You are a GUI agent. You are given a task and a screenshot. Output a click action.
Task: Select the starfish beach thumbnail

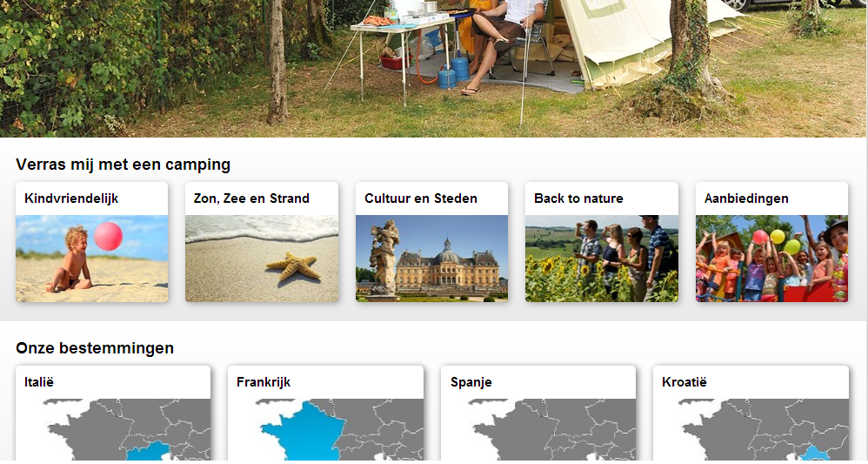262,259
